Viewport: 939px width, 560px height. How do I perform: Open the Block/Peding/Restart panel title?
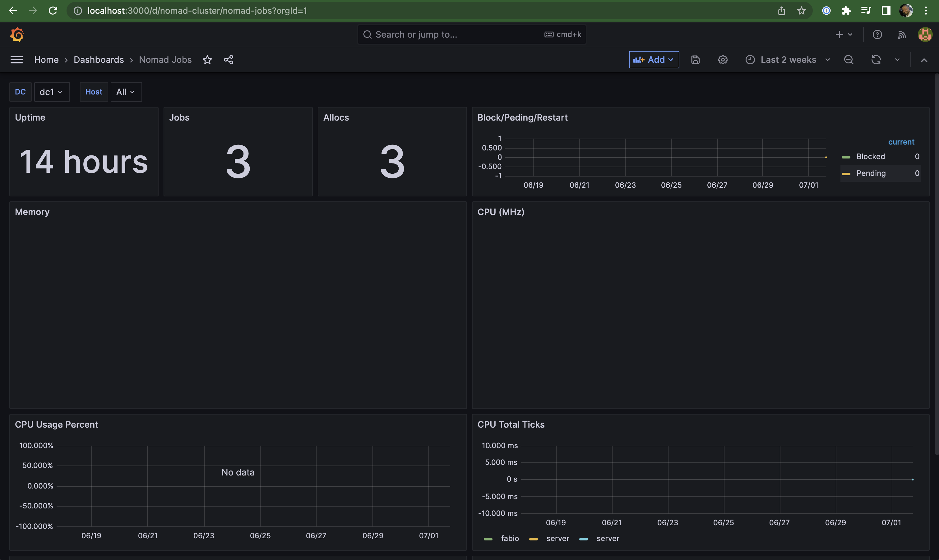522,118
